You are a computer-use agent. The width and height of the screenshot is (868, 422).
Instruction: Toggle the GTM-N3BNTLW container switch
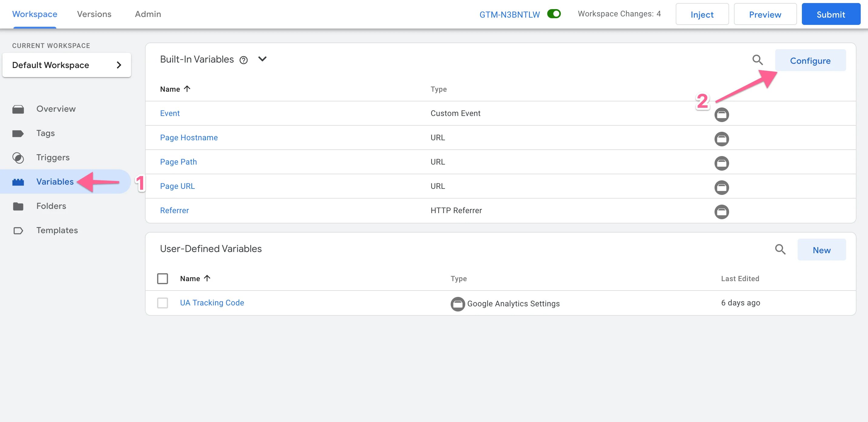[553, 14]
